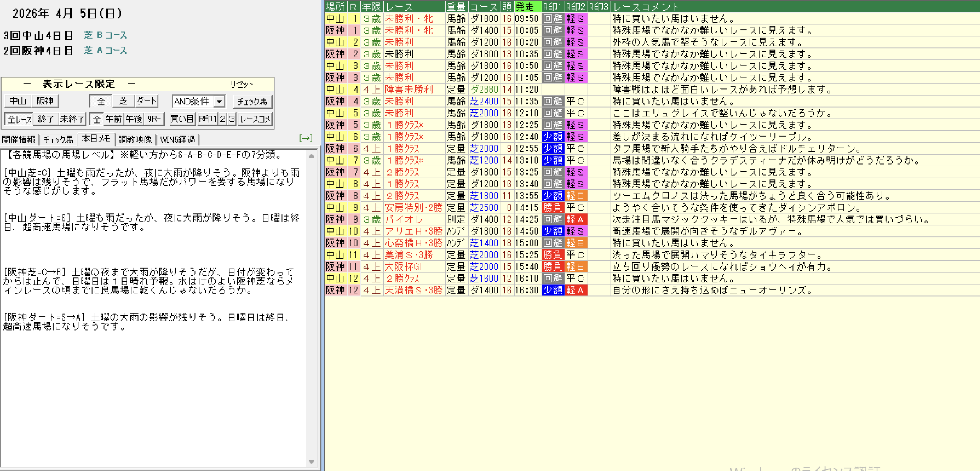
Task: Toggle the 未終了 races filter
Action: pos(72,119)
